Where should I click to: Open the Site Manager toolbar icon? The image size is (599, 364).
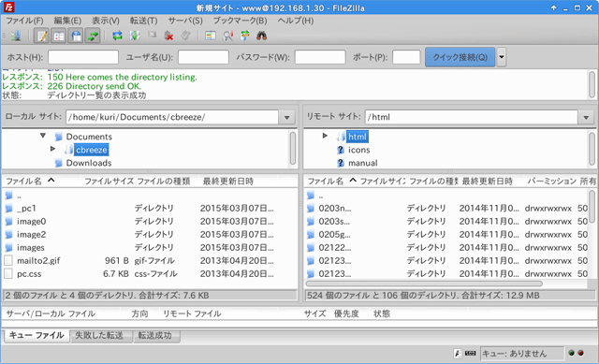pyautogui.click(x=16, y=36)
